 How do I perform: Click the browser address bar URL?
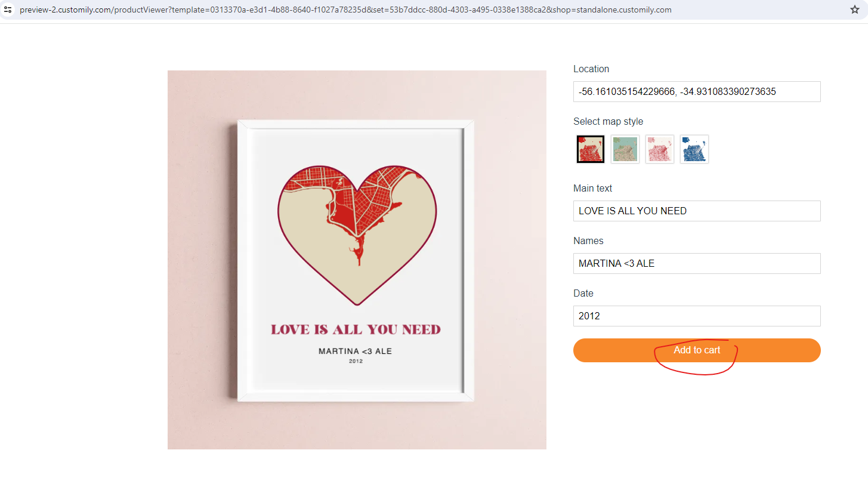coord(346,10)
